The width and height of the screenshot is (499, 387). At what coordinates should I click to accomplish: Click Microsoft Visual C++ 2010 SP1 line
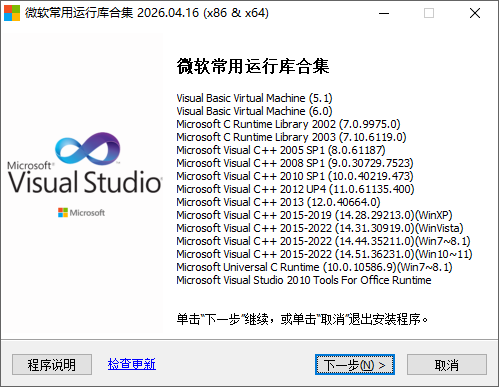coord(295,176)
